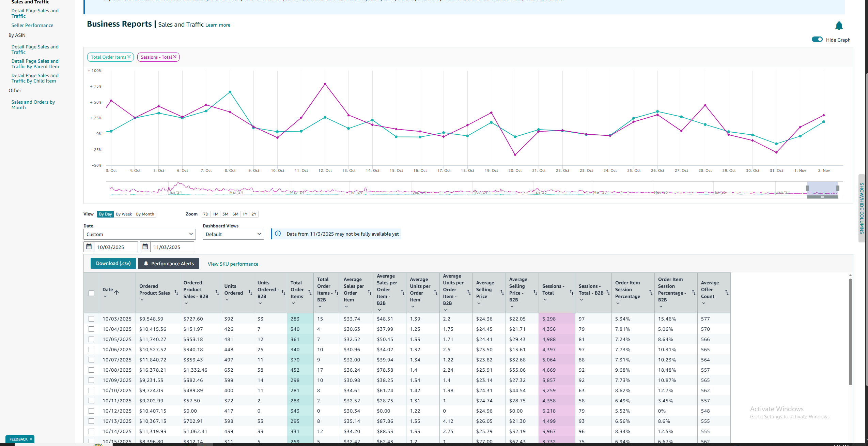The image size is (868, 446).
Task: Open Performance Alerts
Action: coord(169,263)
